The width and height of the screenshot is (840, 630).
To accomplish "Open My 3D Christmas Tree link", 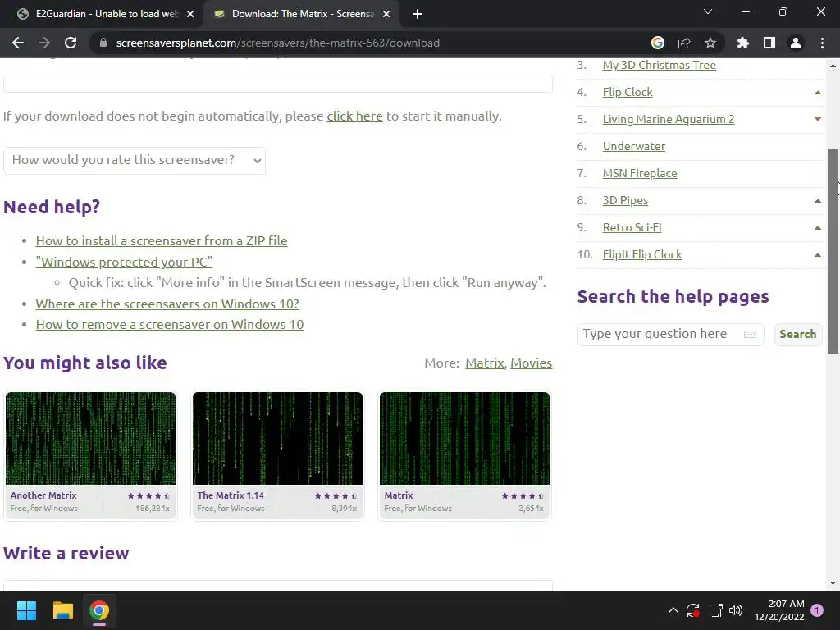I will click(x=659, y=65).
